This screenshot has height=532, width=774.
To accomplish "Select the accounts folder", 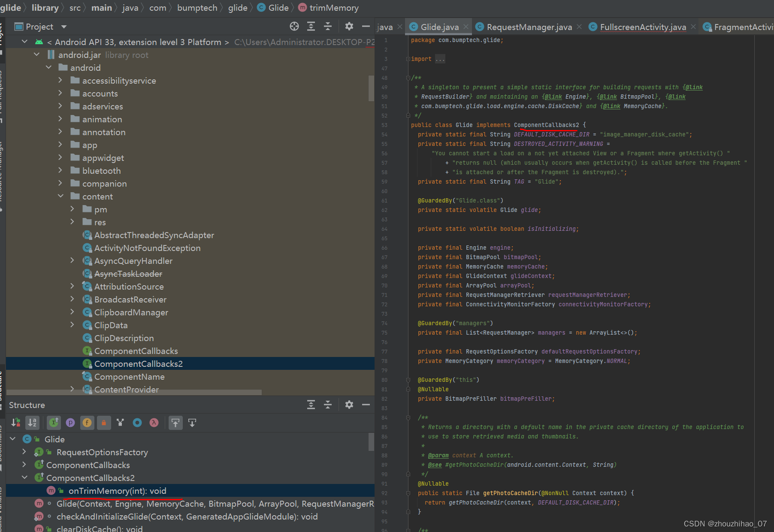I will 100,93.
